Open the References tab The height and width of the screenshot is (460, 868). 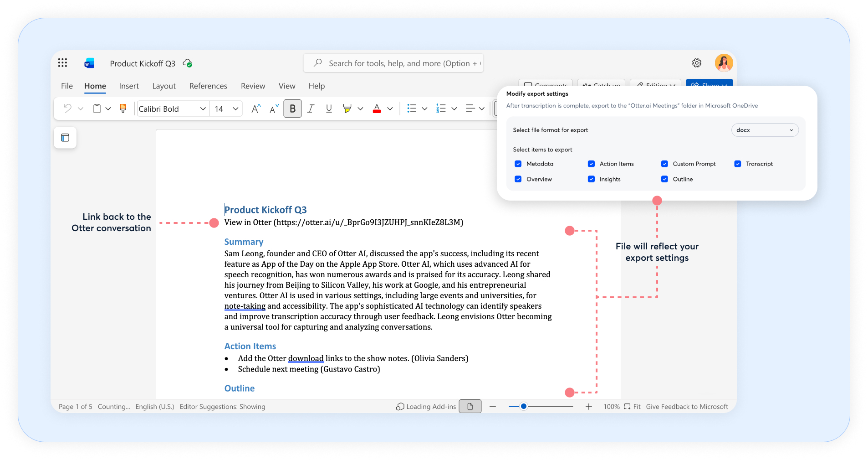[x=208, y=86]
